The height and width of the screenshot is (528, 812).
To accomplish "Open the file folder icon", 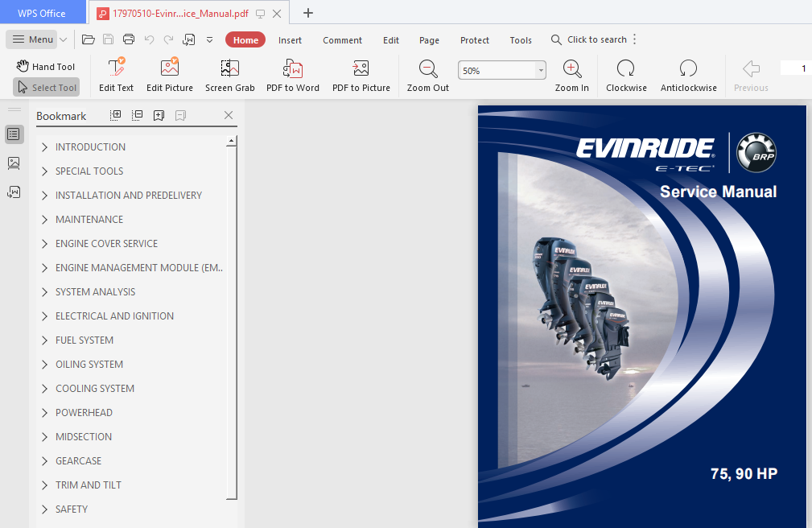I will coord(88,39).
